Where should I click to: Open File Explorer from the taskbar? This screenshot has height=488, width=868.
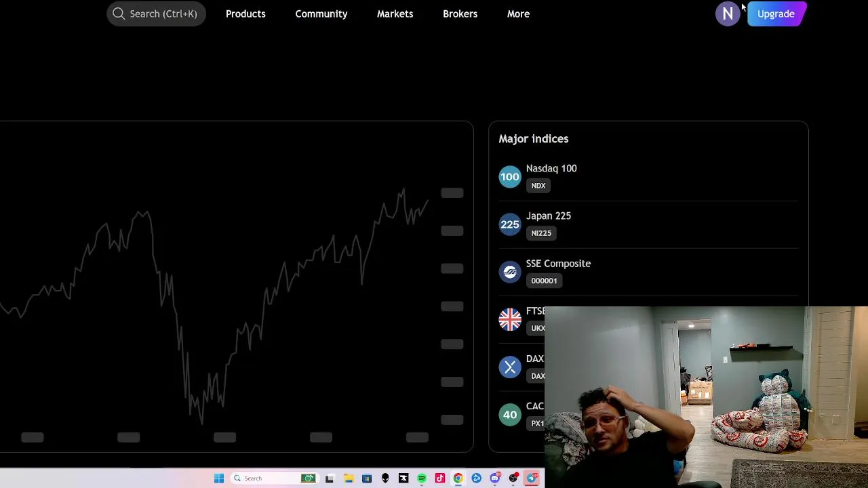(349, 478)
